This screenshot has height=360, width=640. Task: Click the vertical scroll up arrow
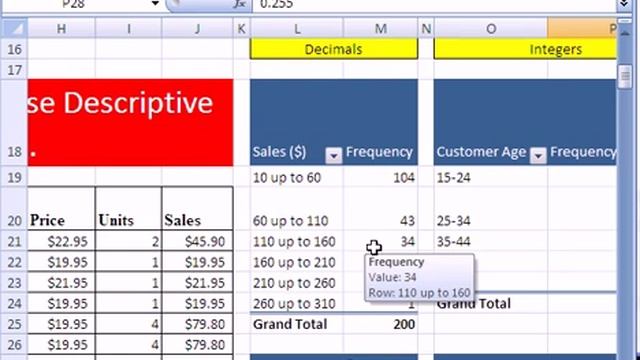[x=624, y=33]
